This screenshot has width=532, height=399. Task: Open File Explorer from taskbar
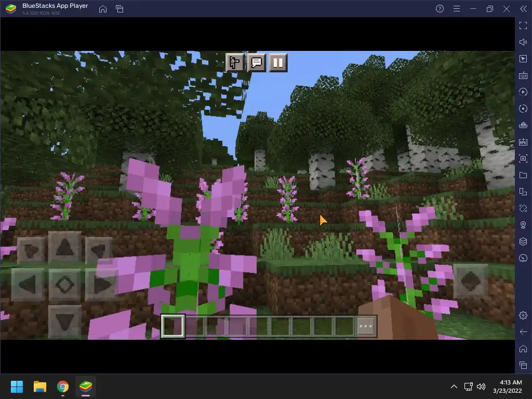(39, 387)
